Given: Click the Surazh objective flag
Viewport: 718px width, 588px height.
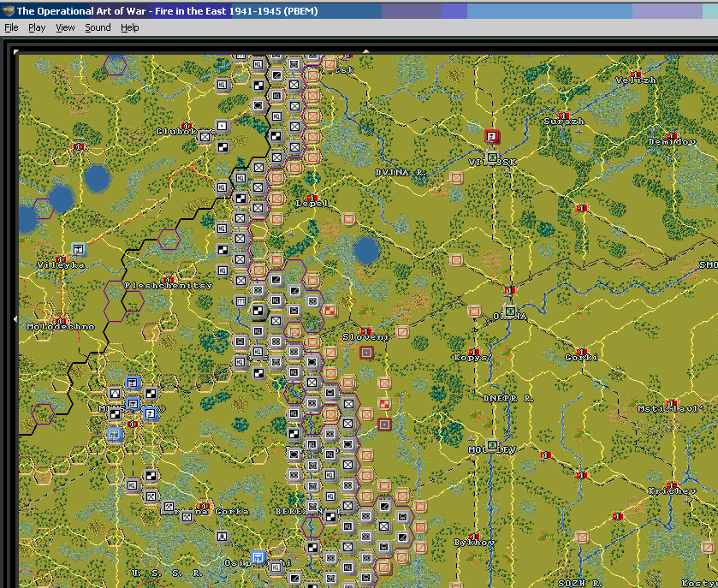Looking at the screenshot, I should pos(564,116).
